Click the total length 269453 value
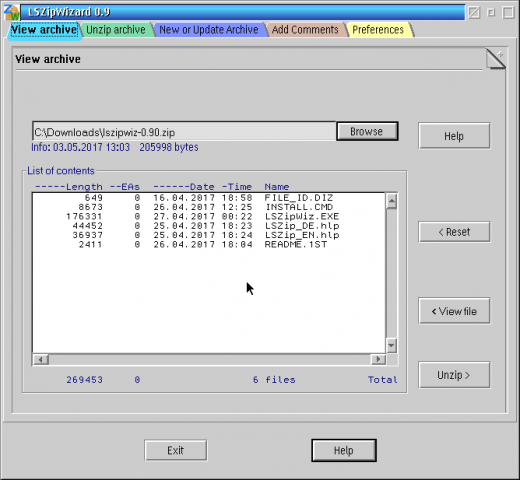The height and width of the screenshot is (480, 520). tap(84, 380)
